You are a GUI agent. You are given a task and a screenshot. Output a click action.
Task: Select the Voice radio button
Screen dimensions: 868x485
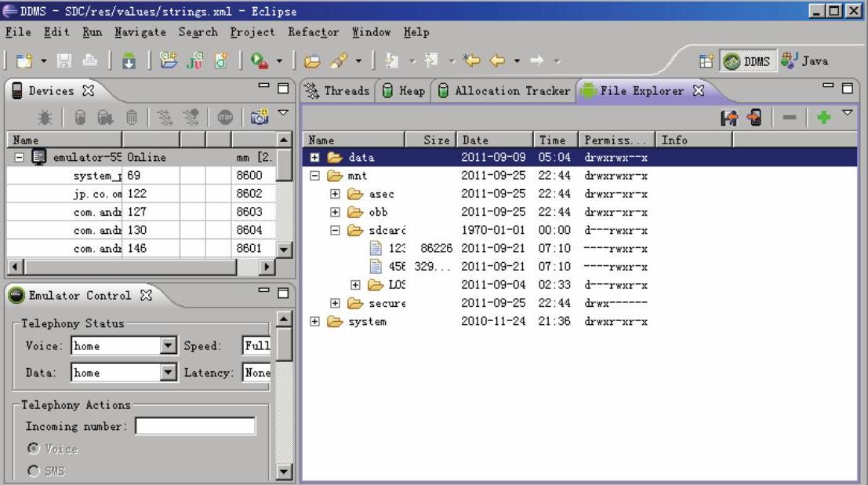34,449
